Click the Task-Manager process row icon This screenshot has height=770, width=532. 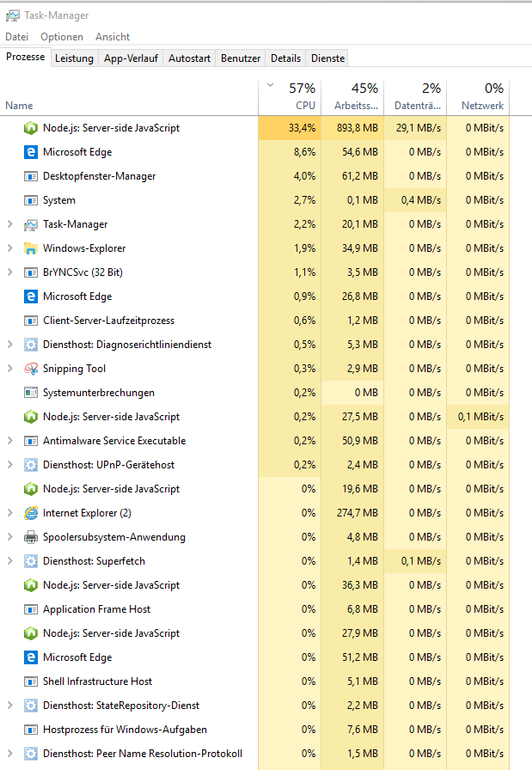pyautogui.click(x=30, y=225)
